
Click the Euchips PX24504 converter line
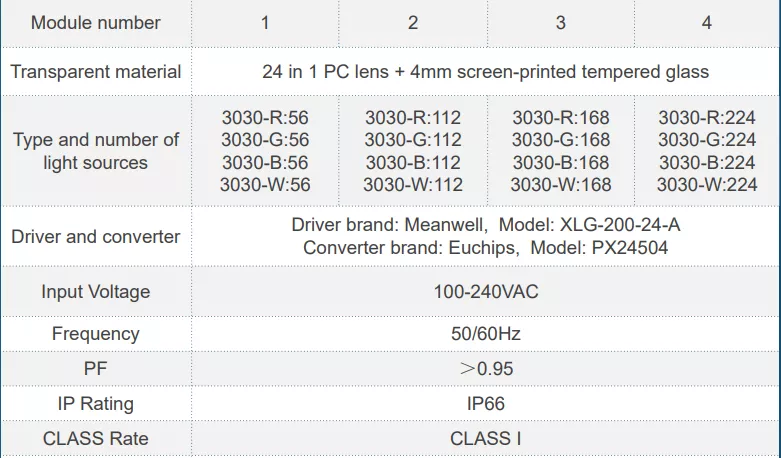[486, 248]
